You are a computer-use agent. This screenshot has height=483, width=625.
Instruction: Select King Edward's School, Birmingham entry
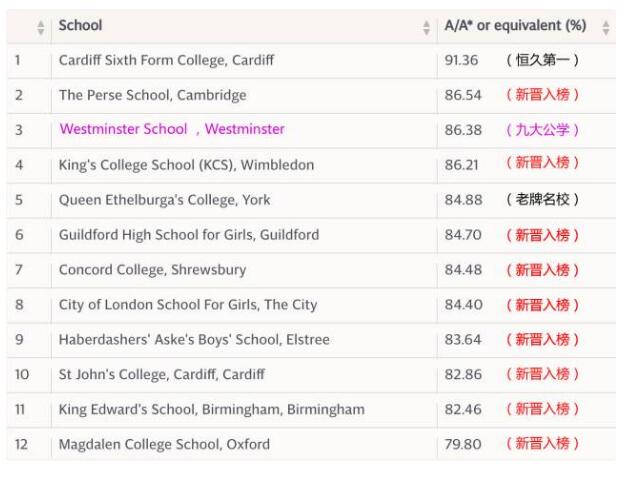point(212,410)
